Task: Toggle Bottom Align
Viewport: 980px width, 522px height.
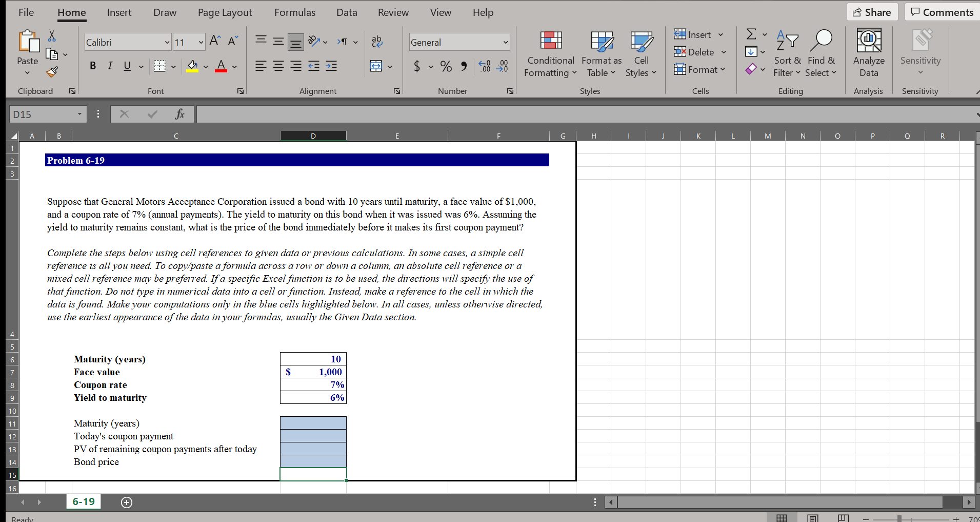Action: 296,42
